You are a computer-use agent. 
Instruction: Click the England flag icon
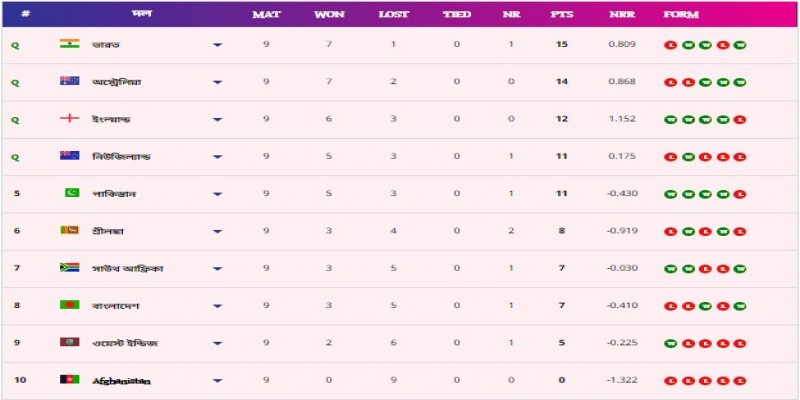69,119
